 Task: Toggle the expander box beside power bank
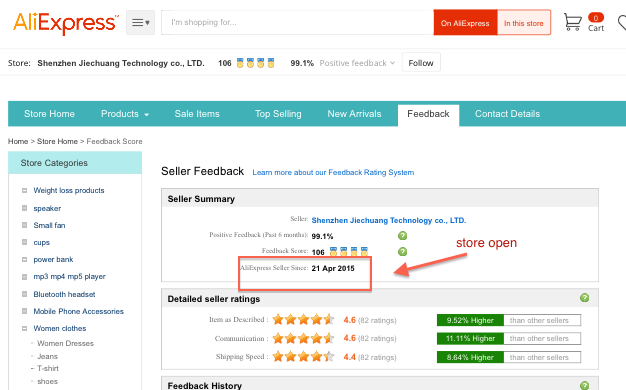[x=24, y=259]
